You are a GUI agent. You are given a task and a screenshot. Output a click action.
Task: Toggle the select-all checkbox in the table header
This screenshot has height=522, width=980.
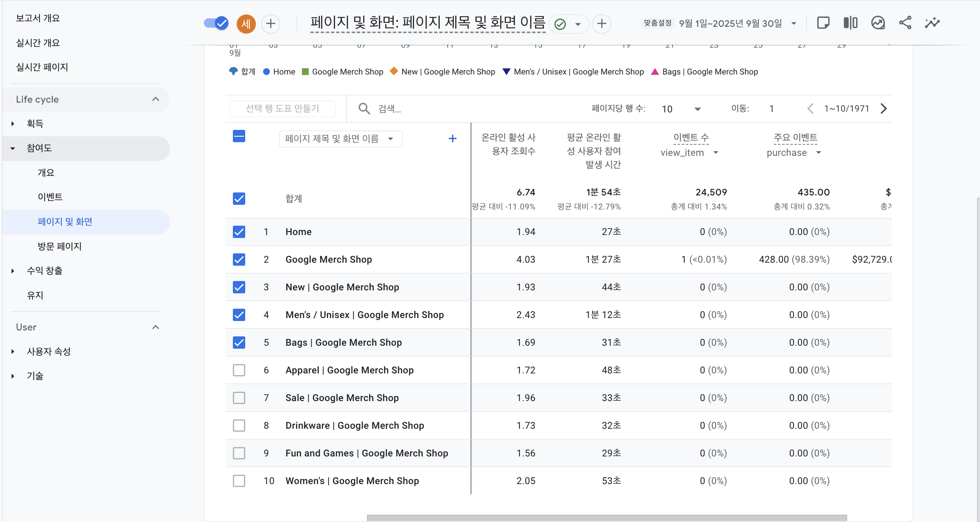tap(239, 136)
